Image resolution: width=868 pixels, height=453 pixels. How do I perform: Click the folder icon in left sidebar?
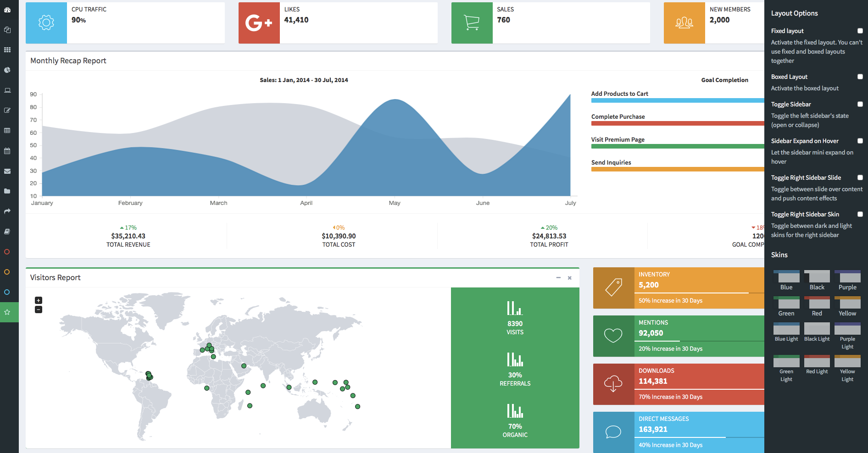7,191
